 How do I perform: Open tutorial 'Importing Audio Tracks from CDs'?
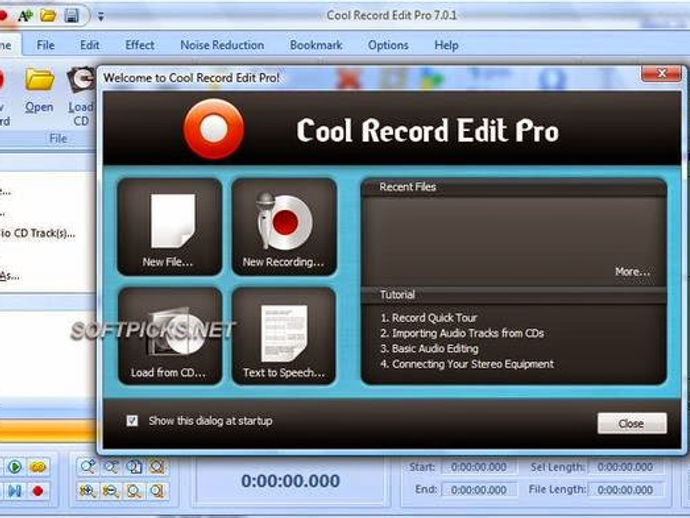(462, 333)
